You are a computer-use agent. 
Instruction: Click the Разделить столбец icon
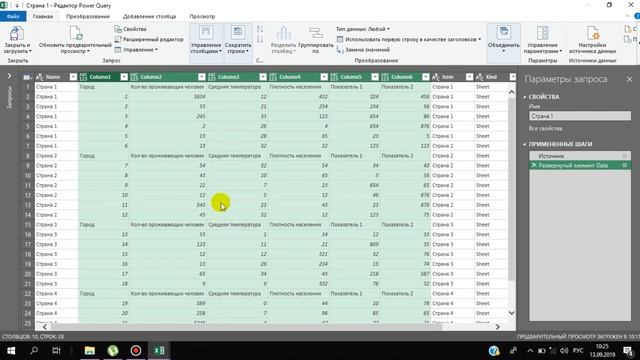click(283, 33)
